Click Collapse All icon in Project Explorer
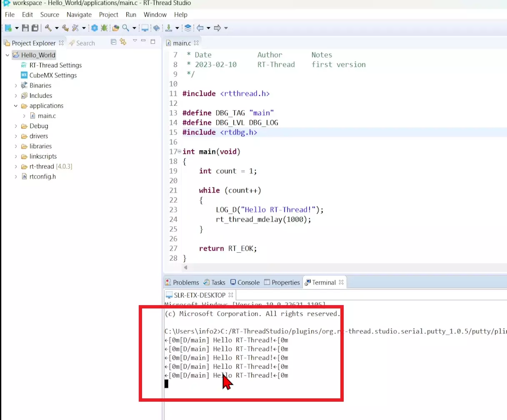Image resolution: width=507 pixels, height=420 pixels. click(113, 42)
